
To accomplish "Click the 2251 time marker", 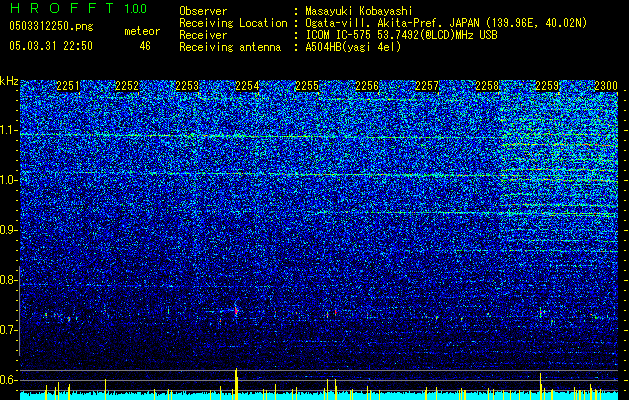I will click(x=68, y=86).
